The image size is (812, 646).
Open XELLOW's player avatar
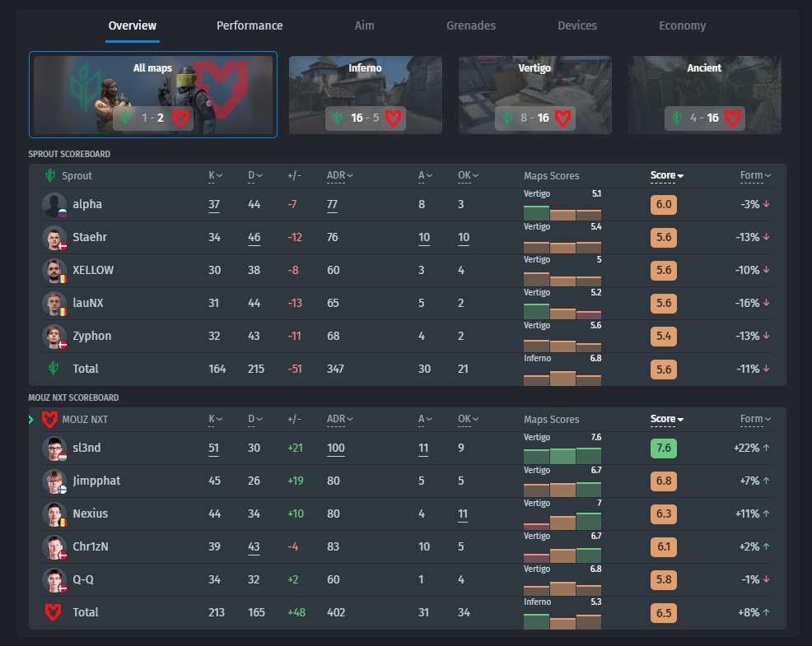pos(54,270)
